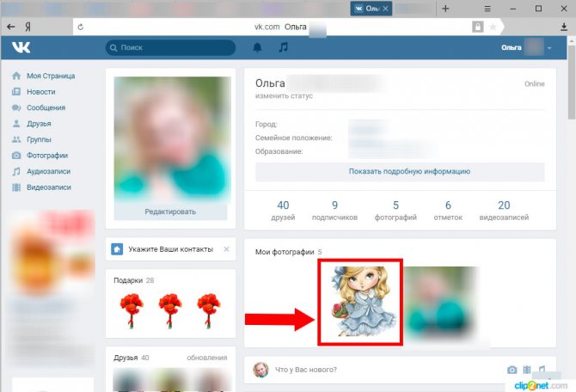Close the Ольга VK browser tab
Viewport: 576px width, 392px height.
[x=385, y=9]
